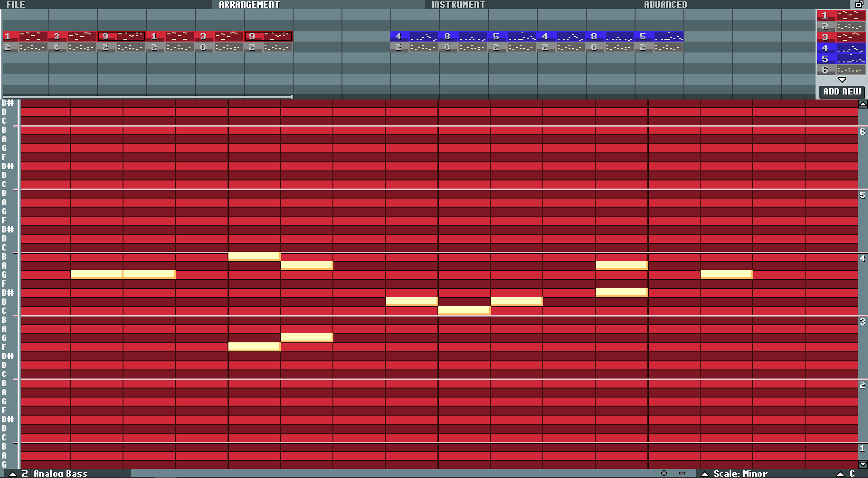The width and height of the screenshot is (868, 478).
Task: Jump to octave 2 marker
Action: pos(863,385)
